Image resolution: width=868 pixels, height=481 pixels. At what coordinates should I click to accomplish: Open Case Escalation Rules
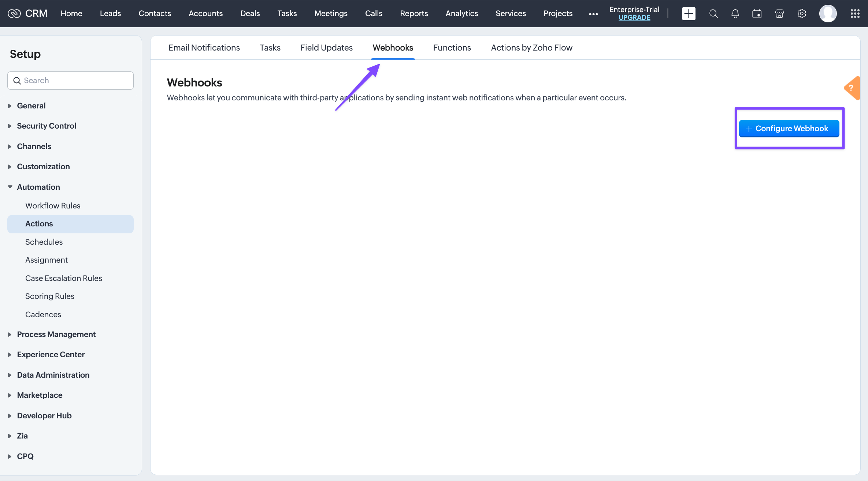(x=64, y=278)
